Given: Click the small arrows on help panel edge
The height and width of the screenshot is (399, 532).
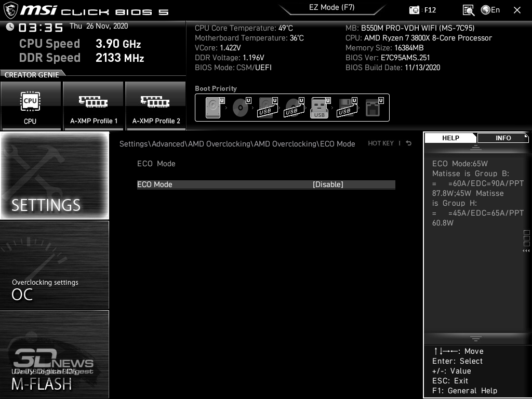Looking at the screenshot, I should 526,251.
